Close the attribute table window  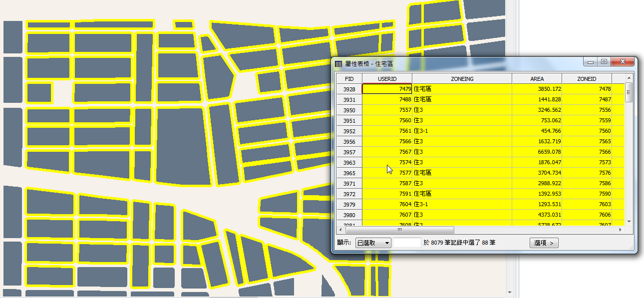[x=623, y=62]
